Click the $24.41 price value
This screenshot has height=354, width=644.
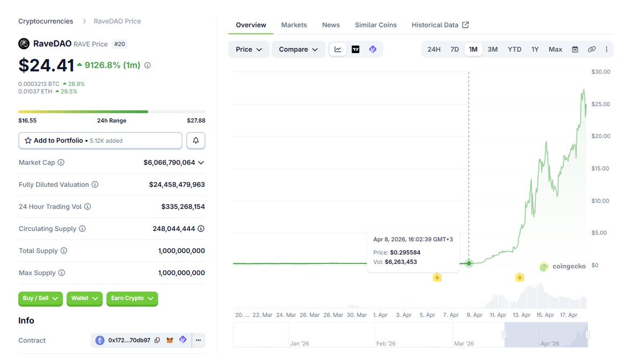click(46, 66)
